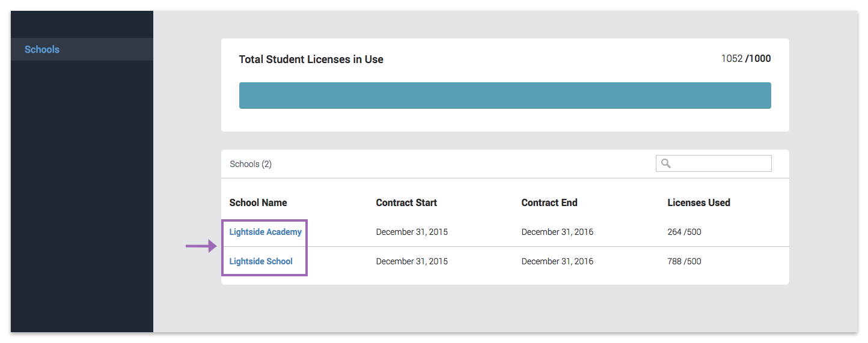This screenshot has height=343, width=868.
Task: Click Lightside School's December 31, 2016 end date
Action: 557,261
